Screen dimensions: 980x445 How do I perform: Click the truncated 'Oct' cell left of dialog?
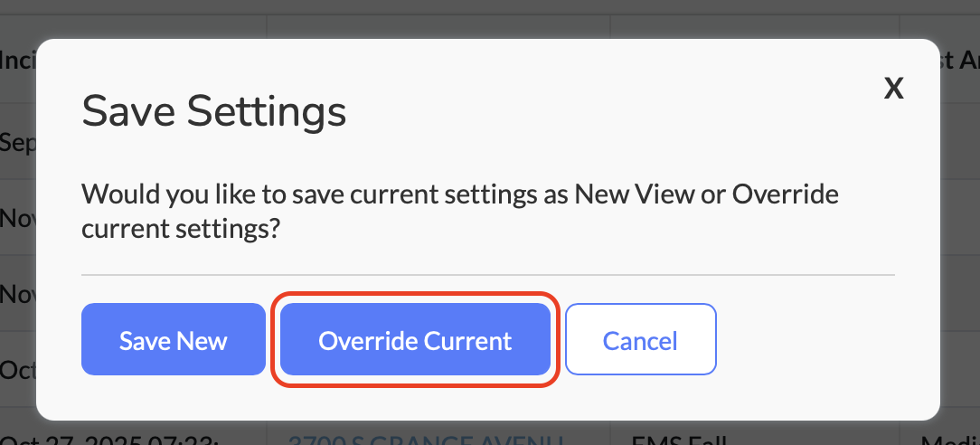point(17,371)
